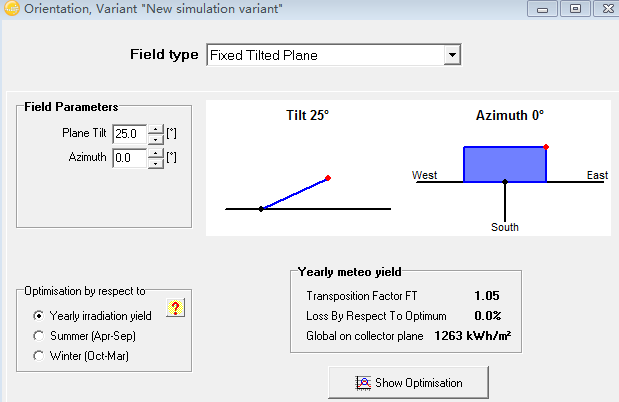
Task: Click the PVsyst sun icon in title bar
Action: pos(11,8)
